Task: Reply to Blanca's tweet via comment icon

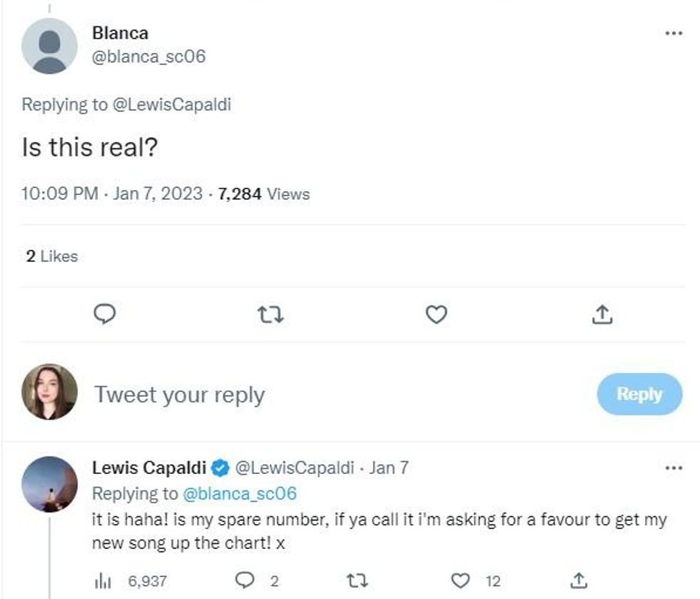Action: pyautogui.click(x=105, y=314)
